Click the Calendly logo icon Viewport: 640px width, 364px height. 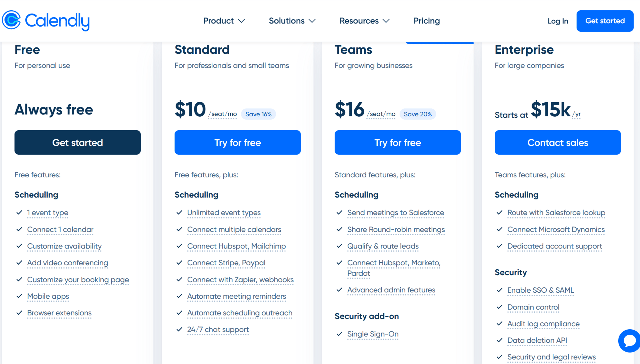(11, 20)
